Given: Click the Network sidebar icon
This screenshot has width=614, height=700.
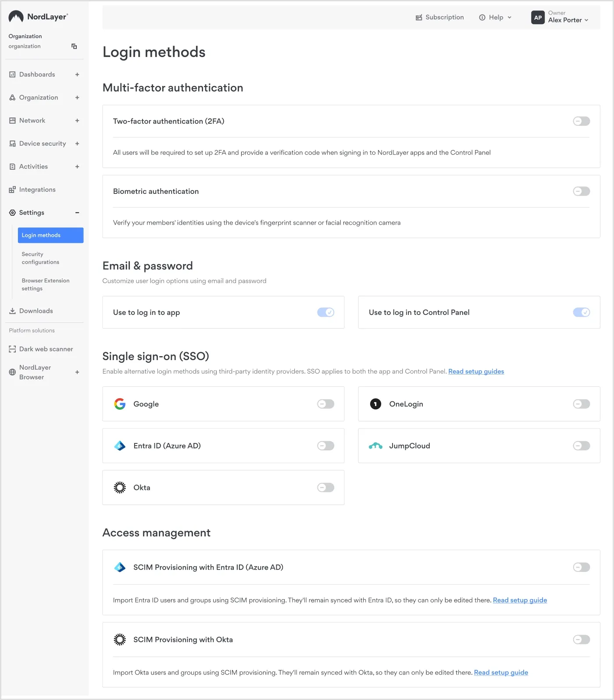Looking at the screenshot, I should (12, 121).
